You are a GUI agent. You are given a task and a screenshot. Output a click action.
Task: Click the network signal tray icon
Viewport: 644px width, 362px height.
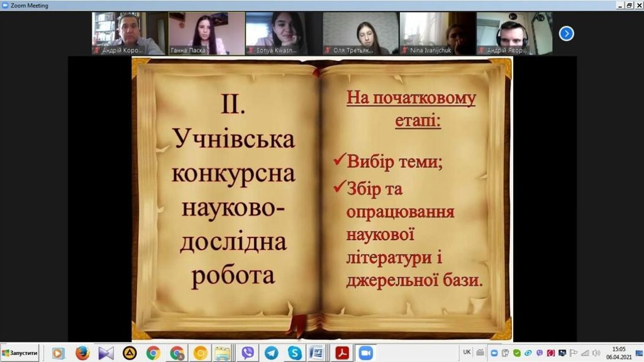585,353
